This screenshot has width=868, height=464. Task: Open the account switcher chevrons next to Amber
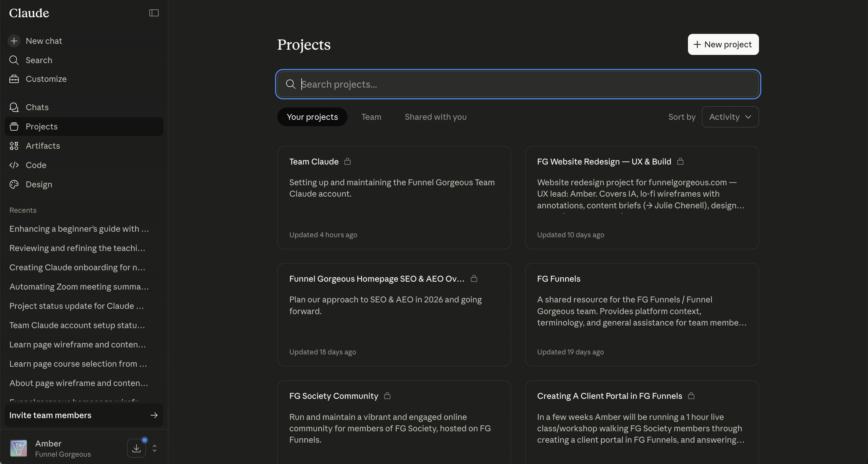(x=154, y=449)
